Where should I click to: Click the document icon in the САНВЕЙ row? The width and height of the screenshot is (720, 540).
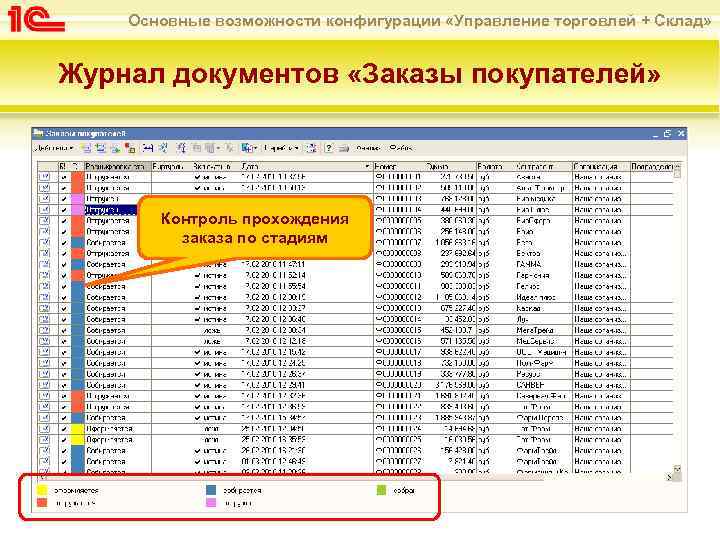coord(44,385)
